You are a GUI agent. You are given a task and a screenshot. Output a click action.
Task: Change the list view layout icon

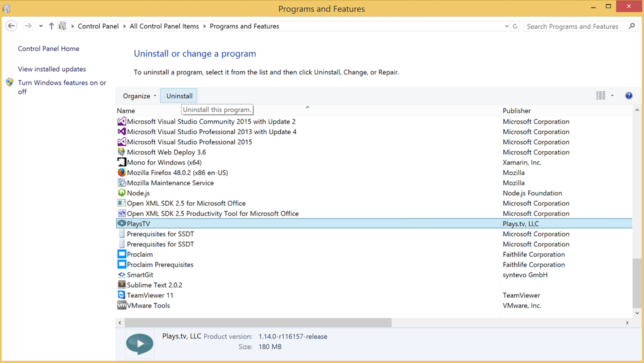pos(601,96)
